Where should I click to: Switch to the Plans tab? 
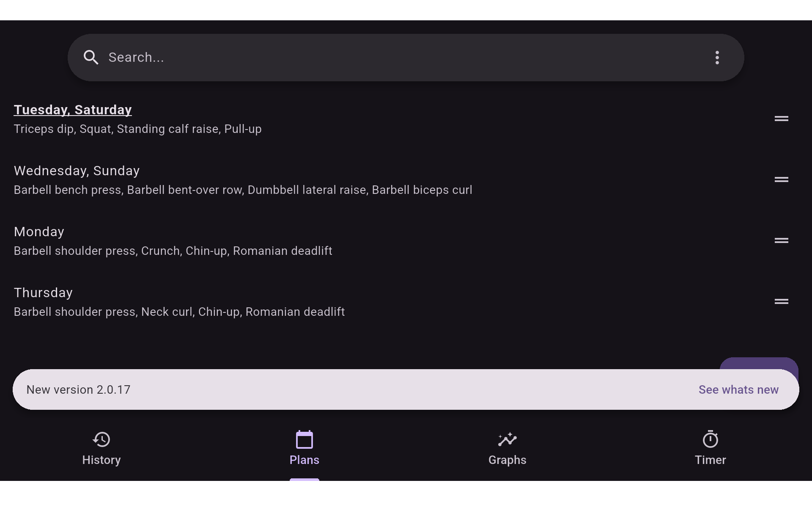click(x=304, y=449)
